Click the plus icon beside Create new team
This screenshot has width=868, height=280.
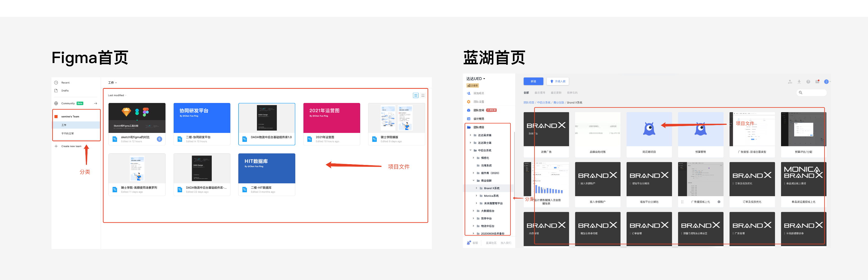(x=56, y=146)
